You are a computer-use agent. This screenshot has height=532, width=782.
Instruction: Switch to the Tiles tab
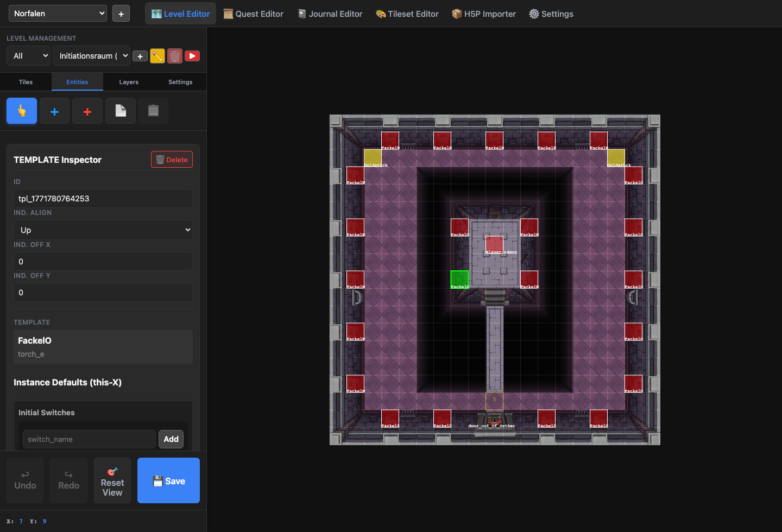[26, 81]
